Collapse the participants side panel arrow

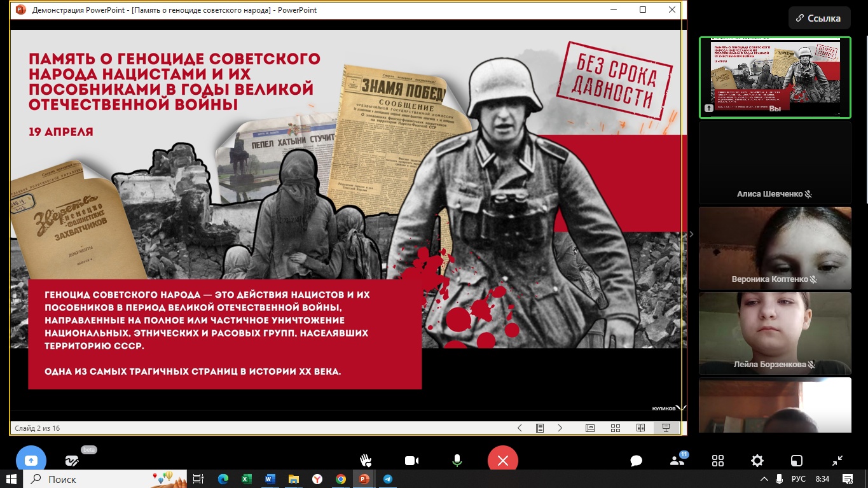point(691,234)
